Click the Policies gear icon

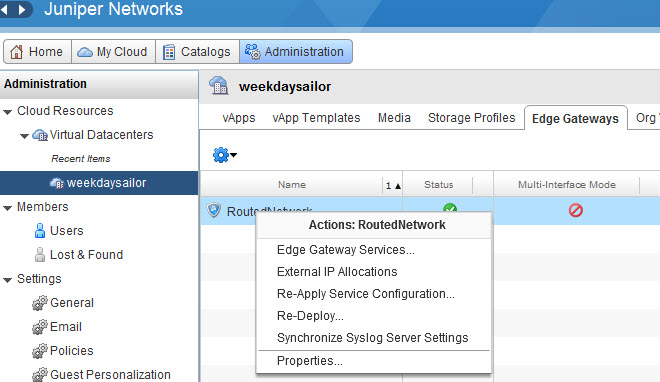point(40,350)
